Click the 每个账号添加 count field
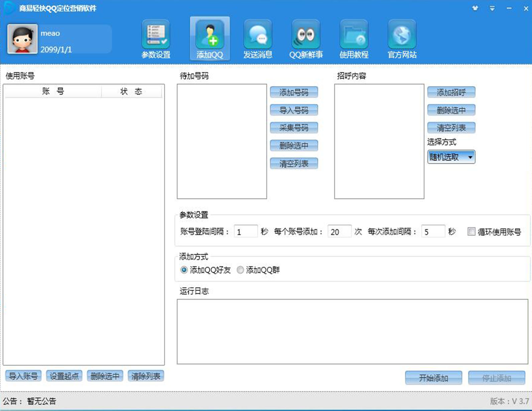532x411 pixels. tap(339, 232)
